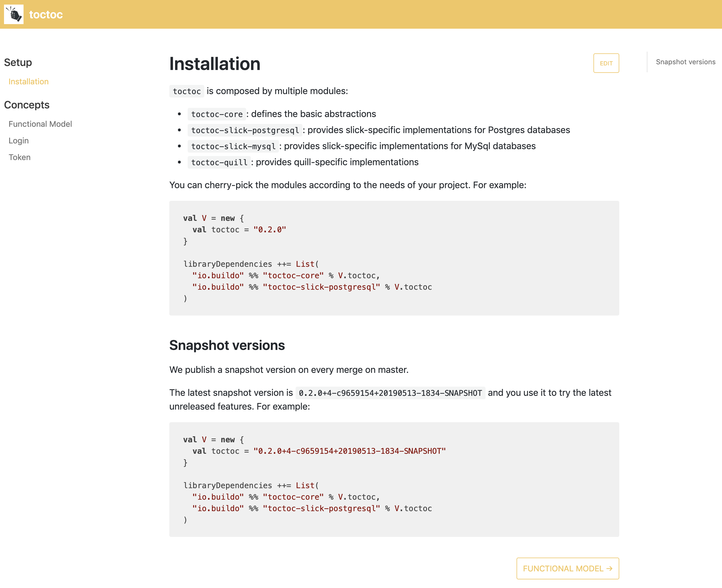This screenshot has height=588, width=722.
Task: Click the Setup heading in the sidebar
Action: click(18, 62)
